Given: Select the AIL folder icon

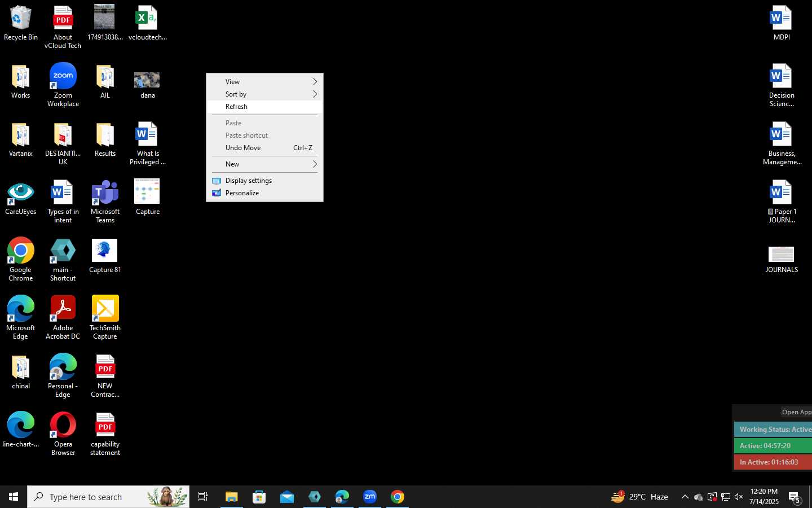Looking at the screenshot, I should [x=105, y=82].
